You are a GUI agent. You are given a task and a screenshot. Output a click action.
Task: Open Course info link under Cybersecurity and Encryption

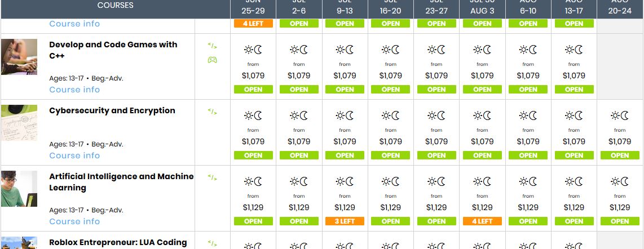click(x=74, y=155)
